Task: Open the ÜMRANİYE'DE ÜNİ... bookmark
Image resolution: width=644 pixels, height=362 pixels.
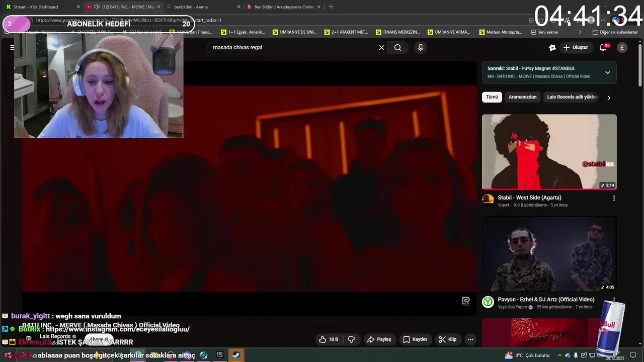Action: point(295,32)
